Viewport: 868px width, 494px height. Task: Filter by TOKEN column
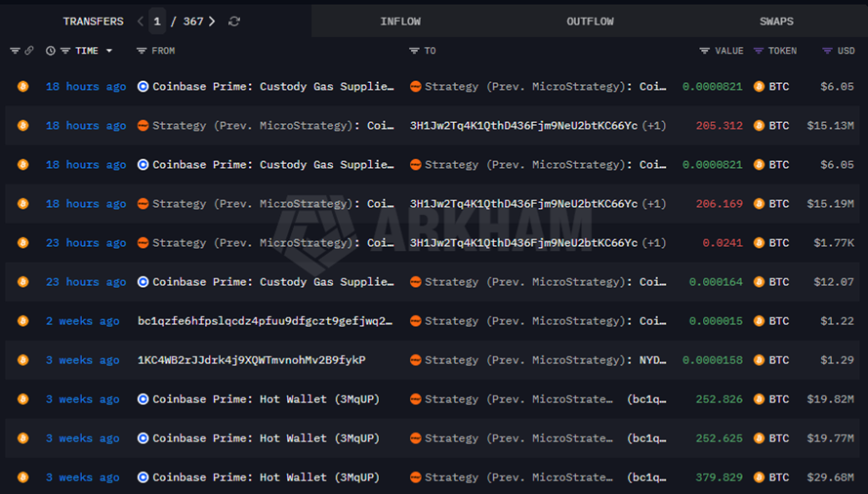pyautogui.click(x=759, y=51)
